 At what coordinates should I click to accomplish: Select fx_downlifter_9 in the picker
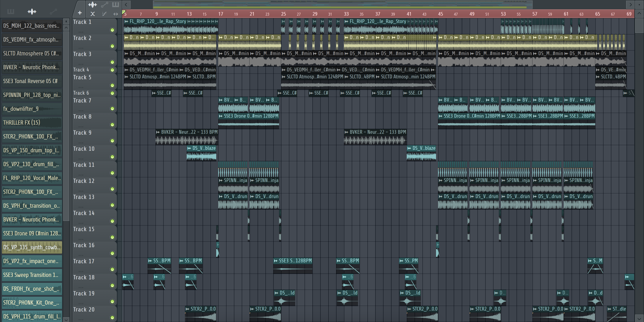[x=32, y=109]
